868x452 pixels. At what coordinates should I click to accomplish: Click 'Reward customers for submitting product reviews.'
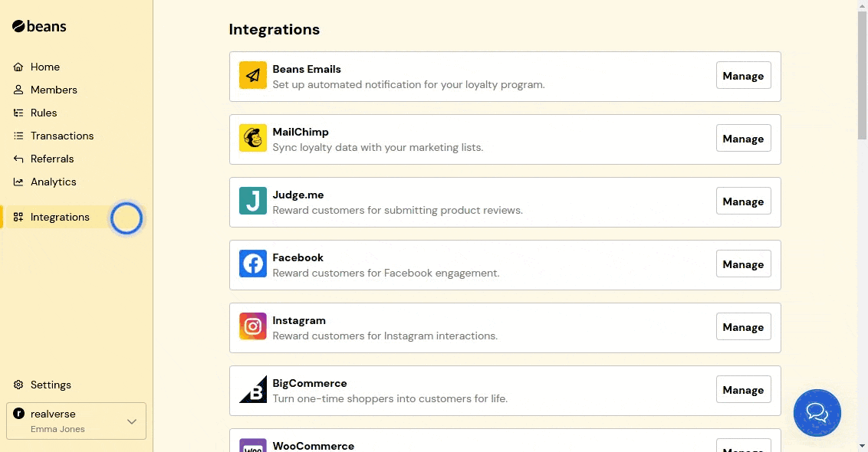point(397,210)
